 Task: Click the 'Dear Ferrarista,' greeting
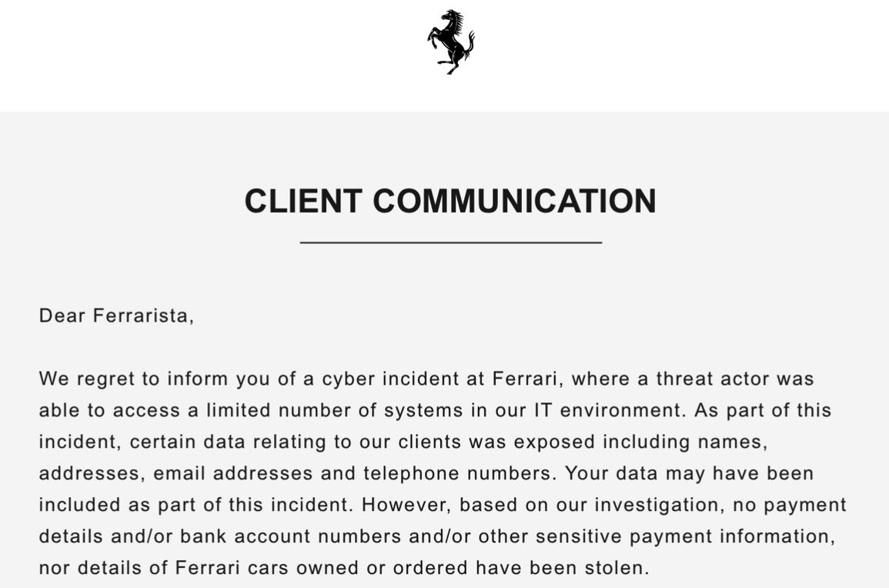(116, 316)
